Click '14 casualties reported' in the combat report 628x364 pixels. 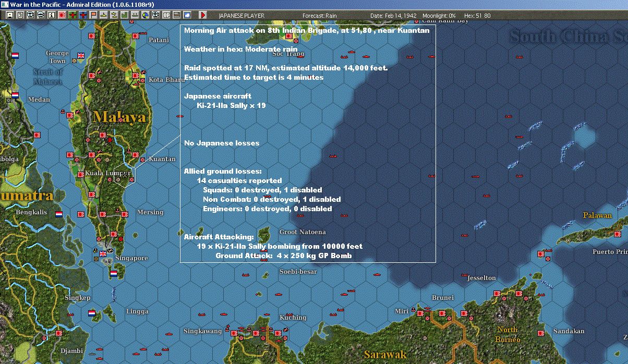pyautogui.click(x=239, y=180)
